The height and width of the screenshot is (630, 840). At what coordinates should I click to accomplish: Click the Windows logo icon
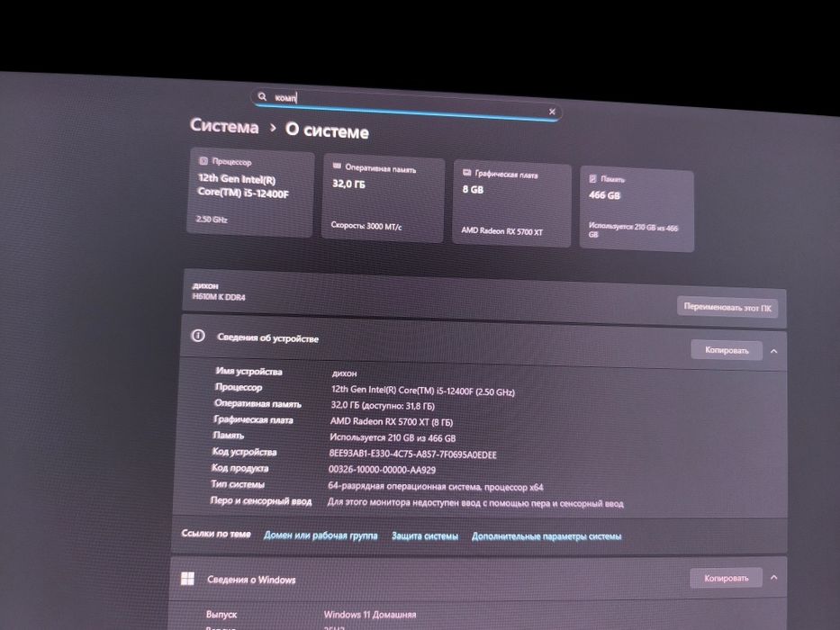[x=187, y=579]
